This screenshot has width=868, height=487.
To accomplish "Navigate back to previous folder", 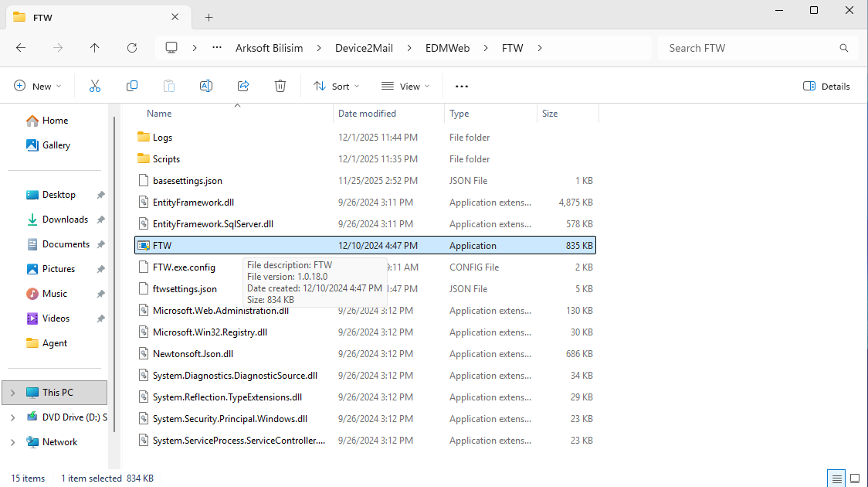I will [21, 48].
